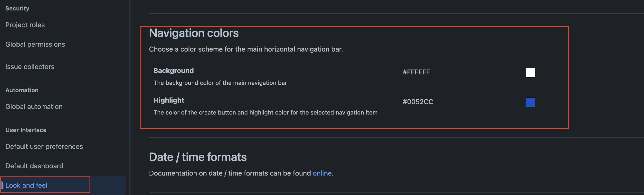Open Default user preferences
The height and width of the screenshot is (195, 644).
[44, 146]
